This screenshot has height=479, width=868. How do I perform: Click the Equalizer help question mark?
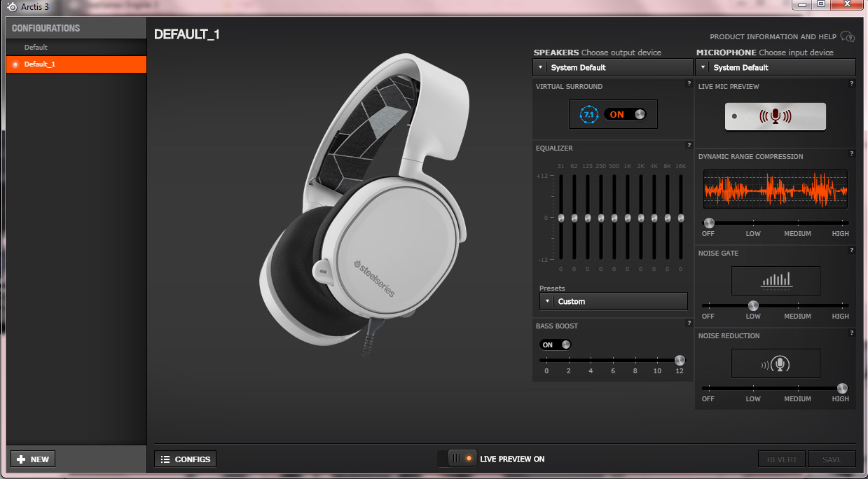(689, 145)
